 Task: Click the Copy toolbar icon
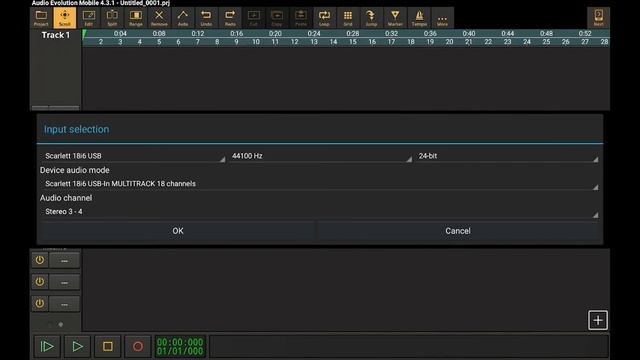pyautogui.click(x=277, y=18)
